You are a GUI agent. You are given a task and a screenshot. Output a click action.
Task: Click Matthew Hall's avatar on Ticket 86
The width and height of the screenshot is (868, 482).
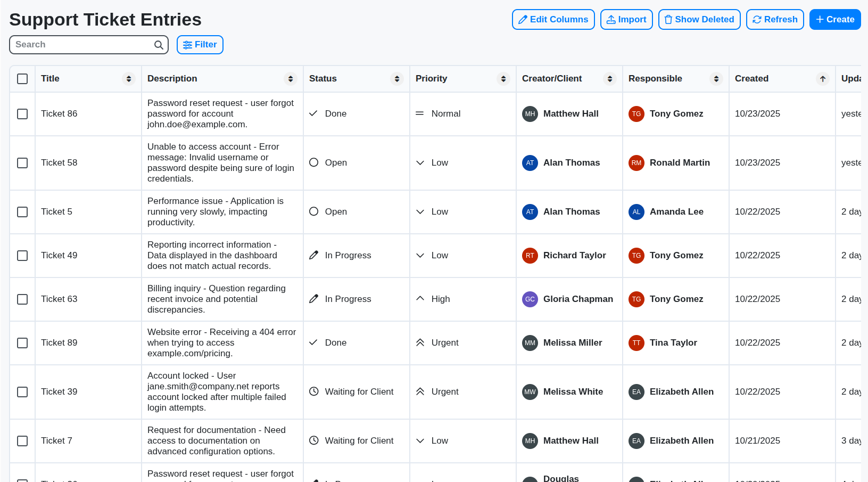pyautogui.click(x=530, y=114)
